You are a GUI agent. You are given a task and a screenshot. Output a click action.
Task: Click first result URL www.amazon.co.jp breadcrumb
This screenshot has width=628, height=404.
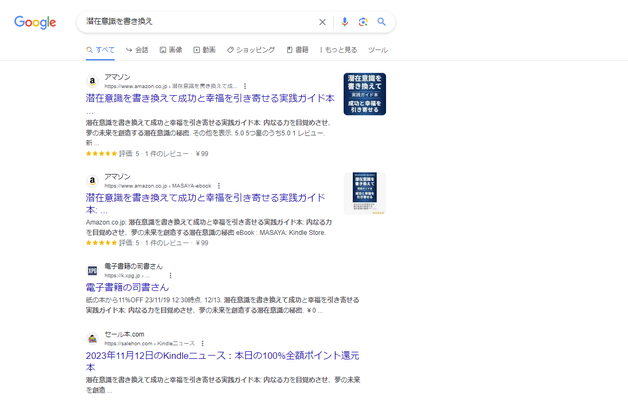coord(171,86)
